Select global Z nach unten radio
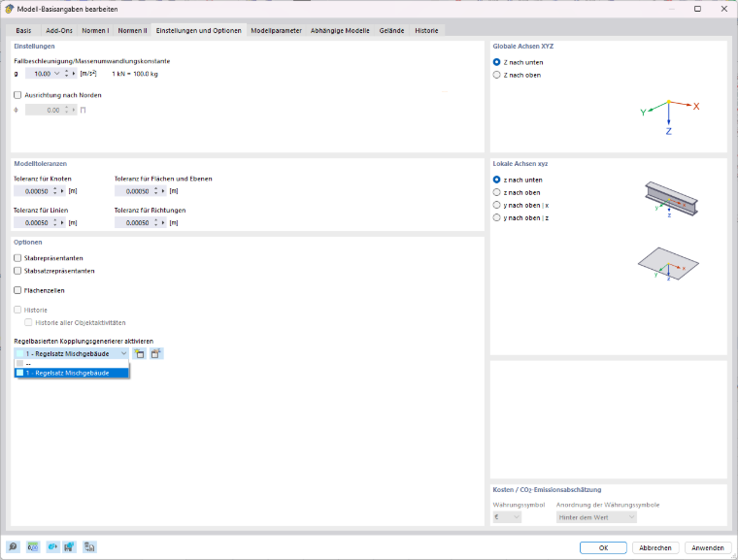738x560 pixels. [496, 62]
